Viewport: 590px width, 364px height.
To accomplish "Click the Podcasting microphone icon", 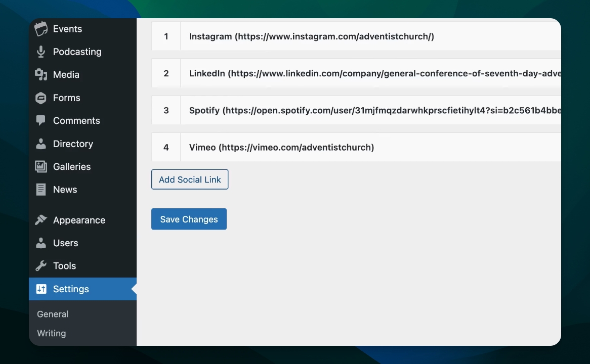I will coord(41,52).
